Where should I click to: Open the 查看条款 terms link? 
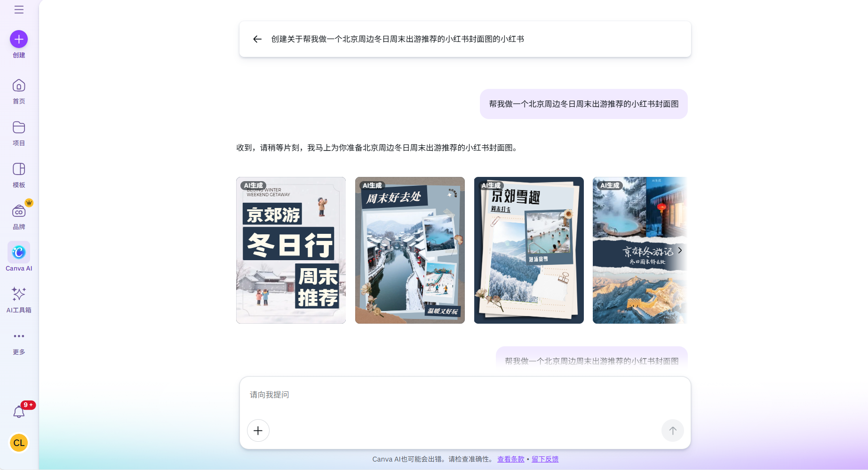pos(510,459)
